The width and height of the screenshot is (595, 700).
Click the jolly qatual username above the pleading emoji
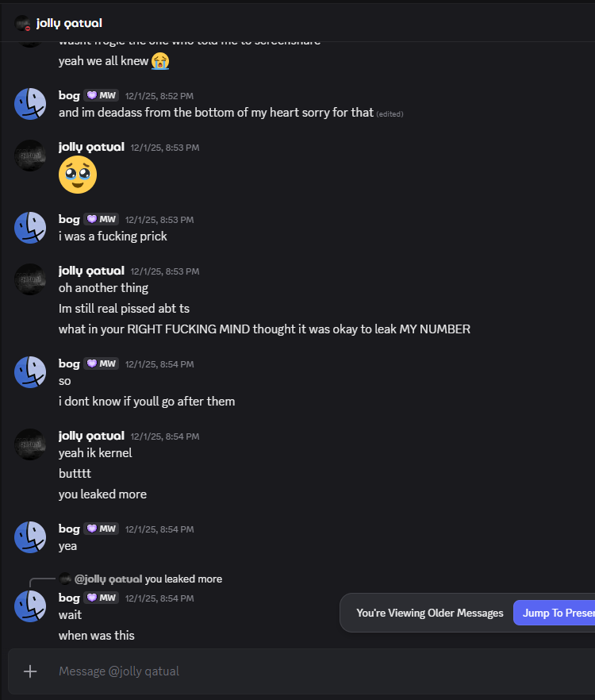tap(91, 147)
